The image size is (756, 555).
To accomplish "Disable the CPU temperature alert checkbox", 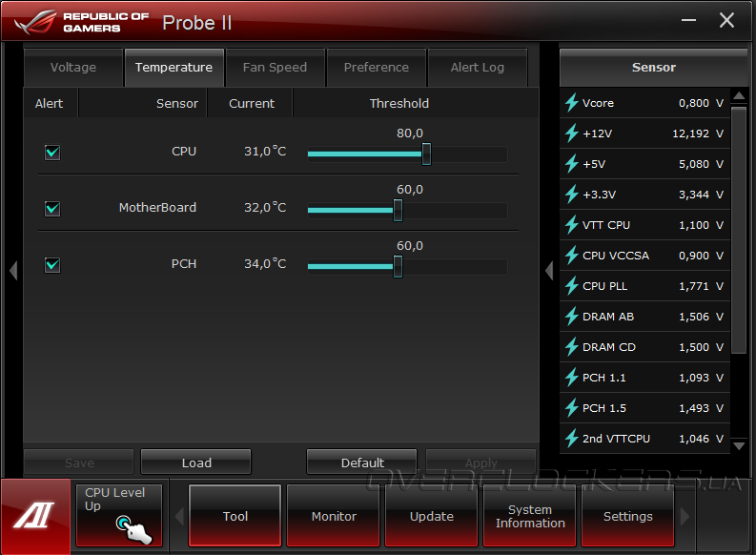I will tap(52, 153).
